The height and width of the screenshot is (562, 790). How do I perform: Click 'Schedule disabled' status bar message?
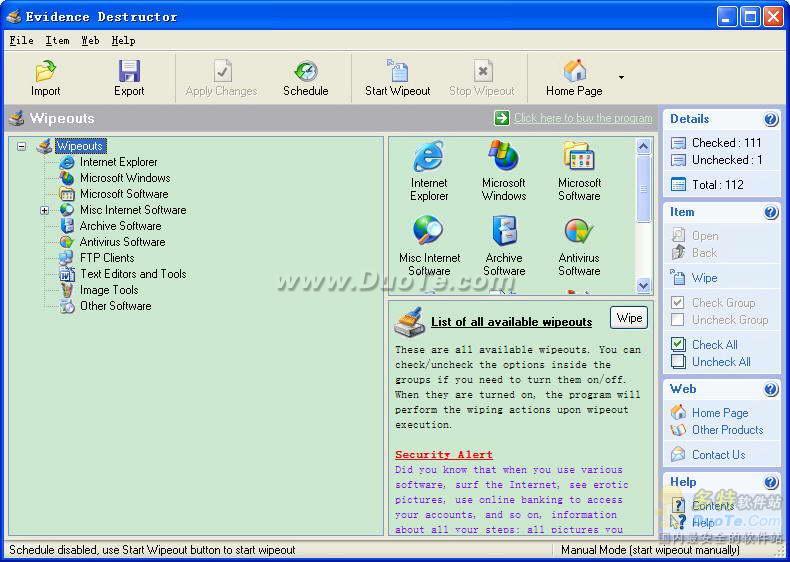[152, 550]
